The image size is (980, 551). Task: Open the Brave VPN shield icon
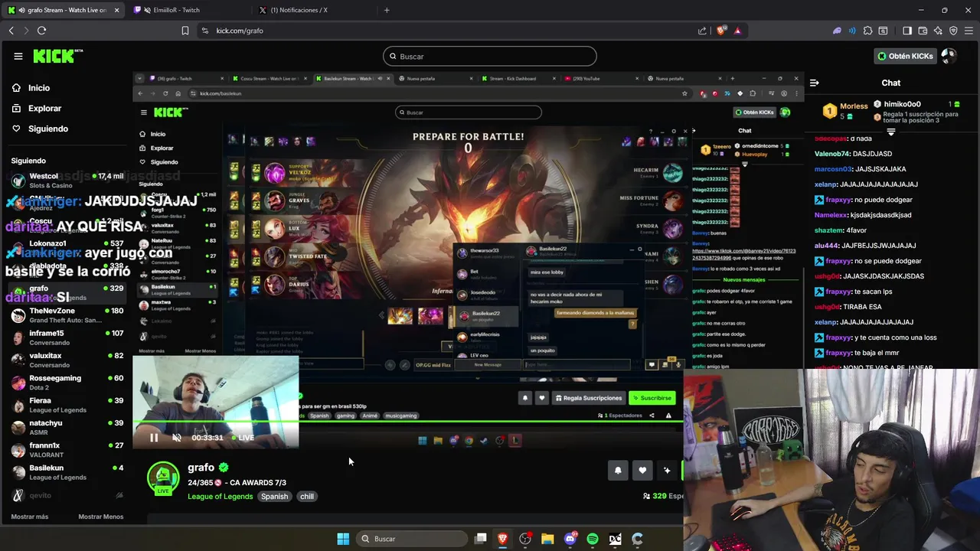coord(953,31)
